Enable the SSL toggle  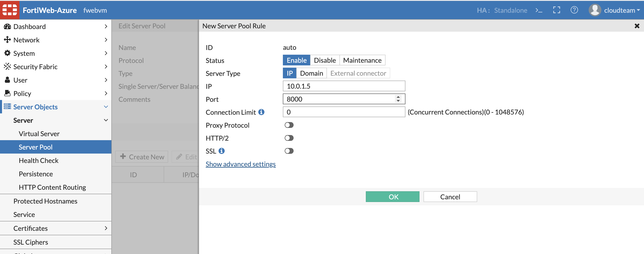(289, 151)
